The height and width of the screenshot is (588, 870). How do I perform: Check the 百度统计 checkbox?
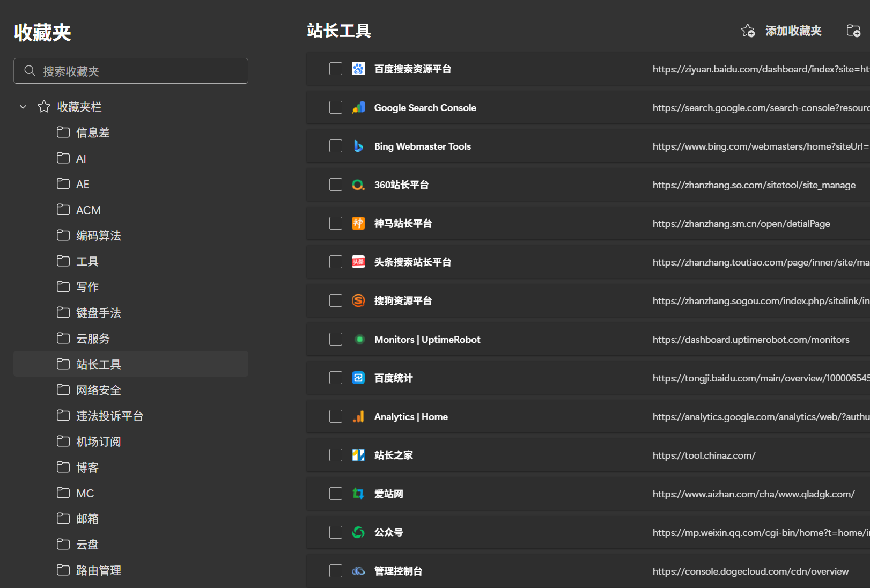336,378
